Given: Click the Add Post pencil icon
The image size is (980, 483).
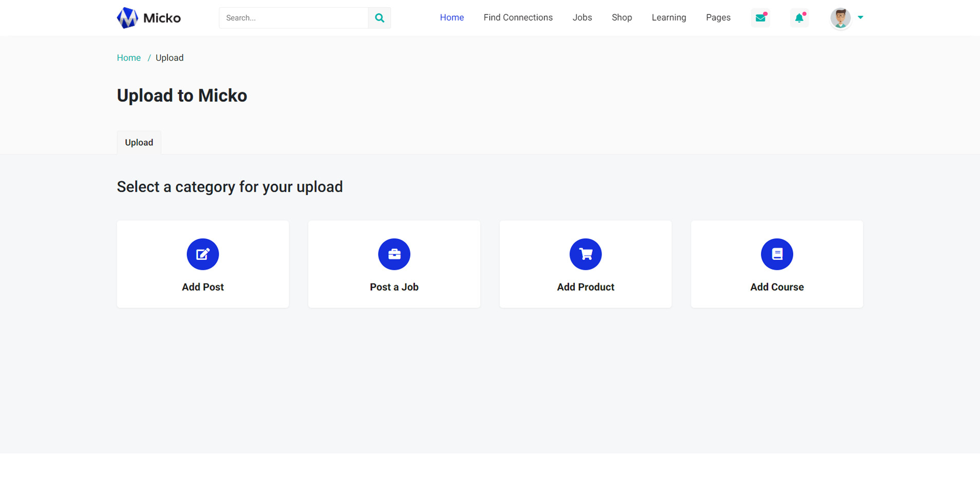Looking at the screenshot, I should (203, 254).
